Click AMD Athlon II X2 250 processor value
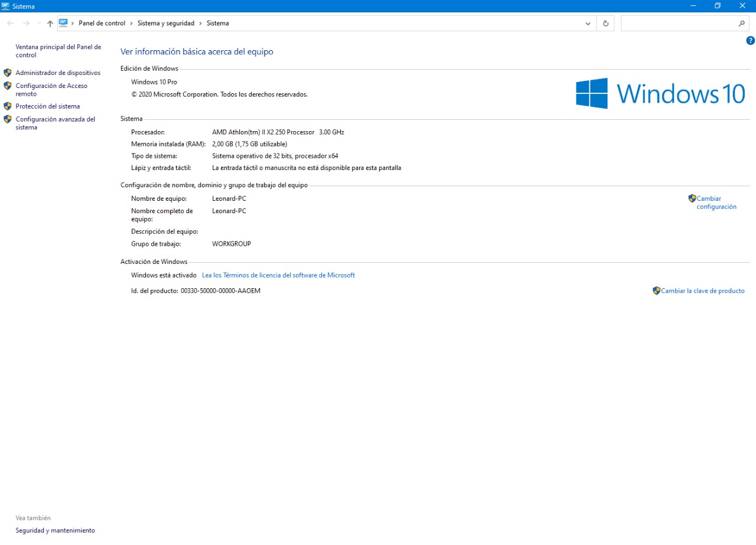The image size is (756, 545). click(278, 132)
